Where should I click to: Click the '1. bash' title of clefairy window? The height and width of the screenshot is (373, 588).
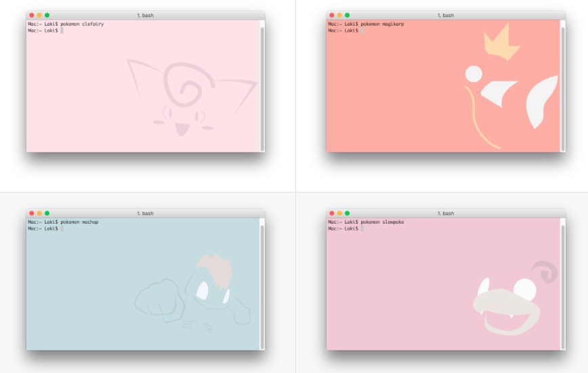(x=145, y=16)
